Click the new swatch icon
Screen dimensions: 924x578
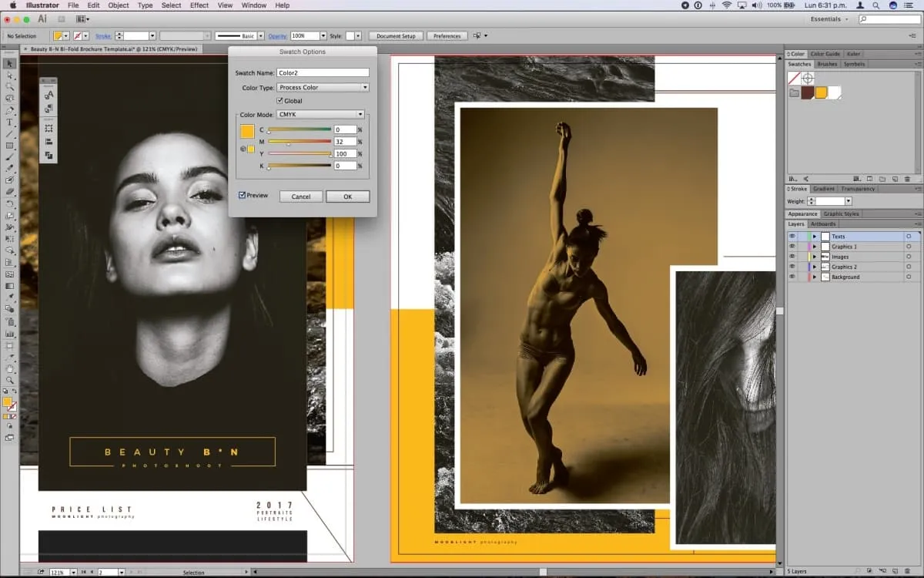pyautogui.click(x=895, y=179)
